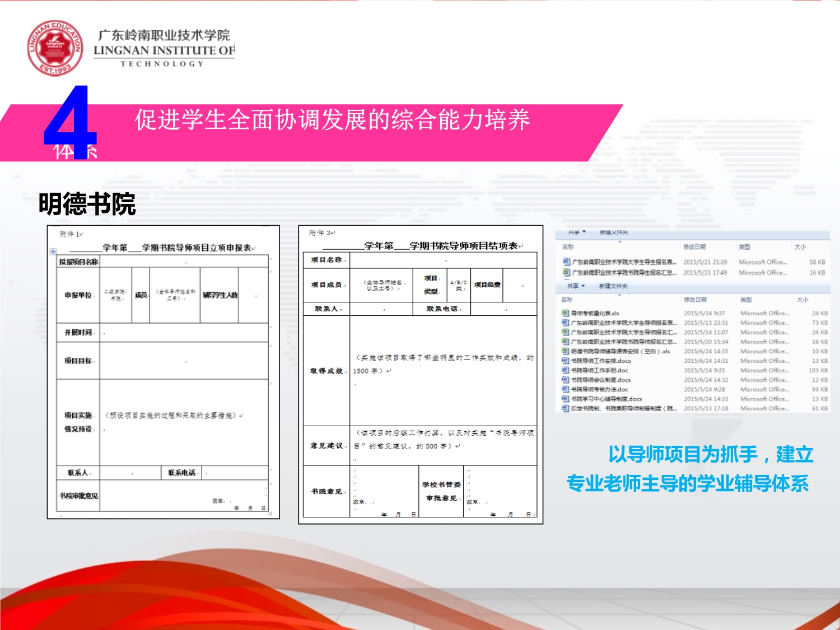This screenshot has height=630, width=840.
Task: Click the 项目成员 cell in the 结项表
Action: 327,285
